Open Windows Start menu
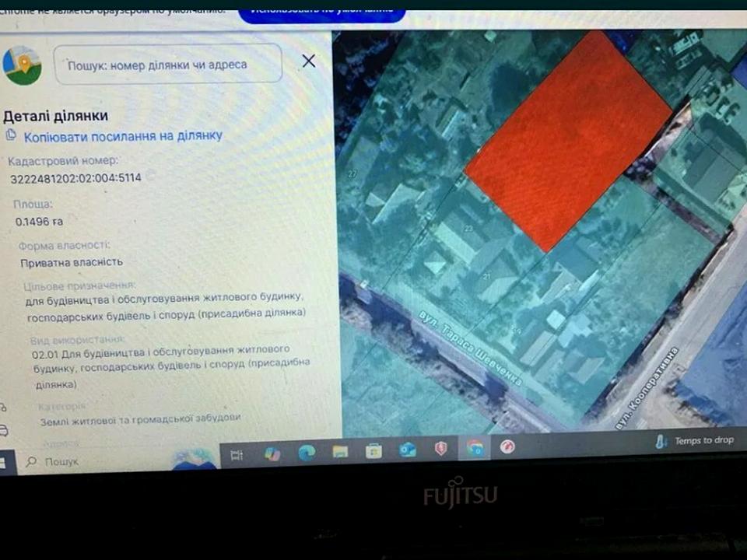The image size is (747, 560). click(3, 462)
